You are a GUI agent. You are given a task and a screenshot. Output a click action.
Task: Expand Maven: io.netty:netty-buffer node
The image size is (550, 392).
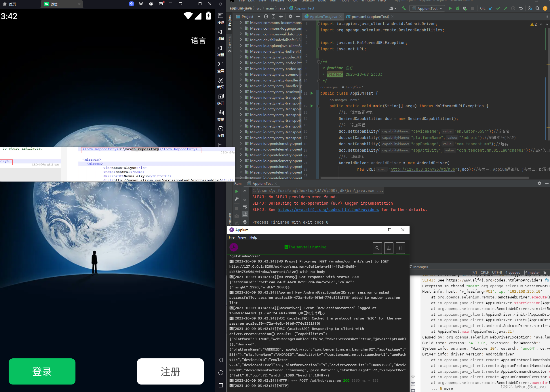(241, 51)
